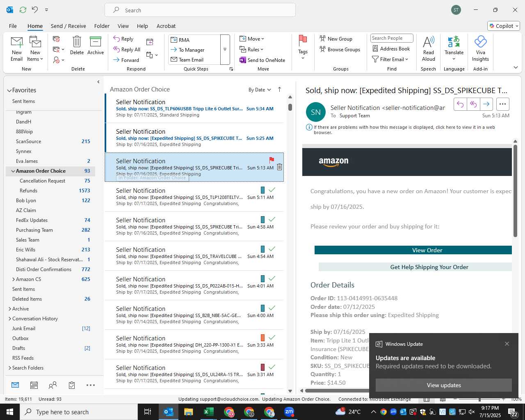The width and height of the screenshot is (525, 420).
Task: Click the category color on Sun 4:01 AM message
Action: coord(263,278)
